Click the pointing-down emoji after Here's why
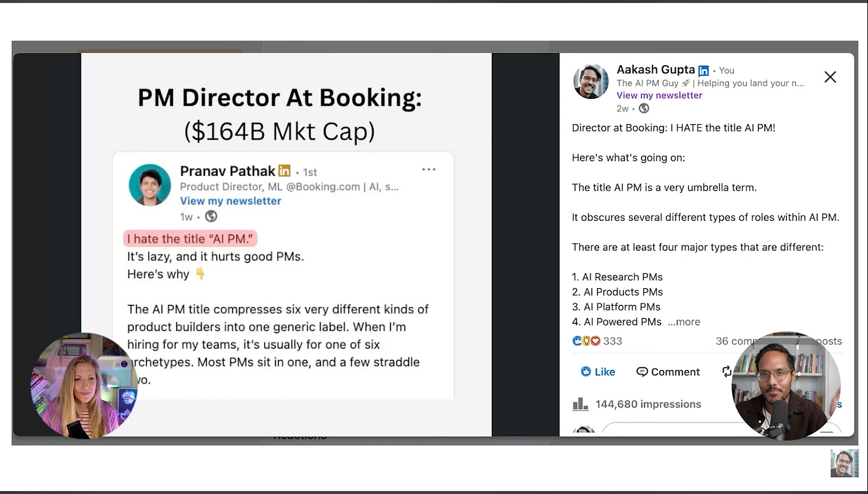Viewport: 868px width, 494px height. [200, 274]
